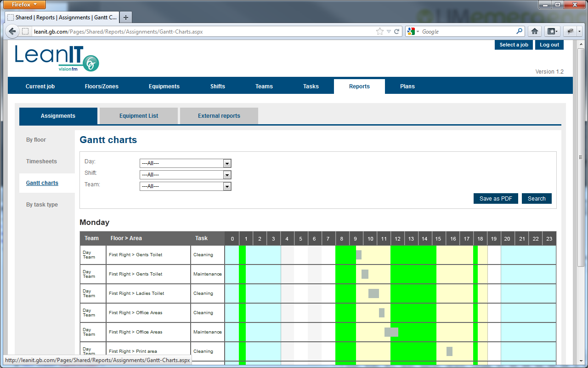Go to browser Home page icon
The height and width of the screenshot is (368, 588).
(535, 31)
